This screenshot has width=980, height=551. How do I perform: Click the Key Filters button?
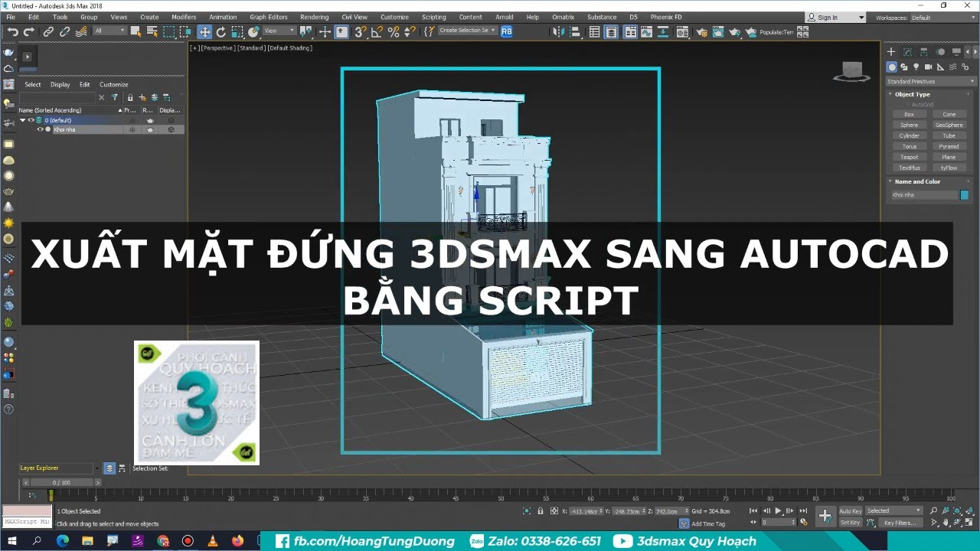pyautogui.click(x=900, y=523)
